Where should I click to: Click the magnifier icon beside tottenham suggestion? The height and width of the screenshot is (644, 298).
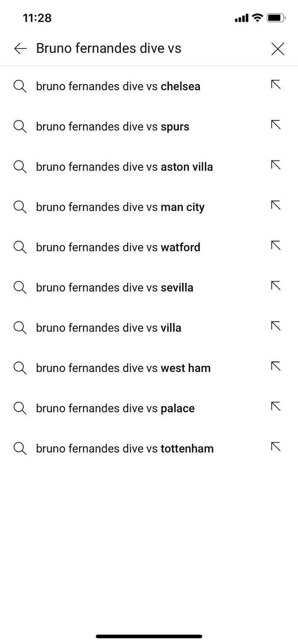(19, 448)
